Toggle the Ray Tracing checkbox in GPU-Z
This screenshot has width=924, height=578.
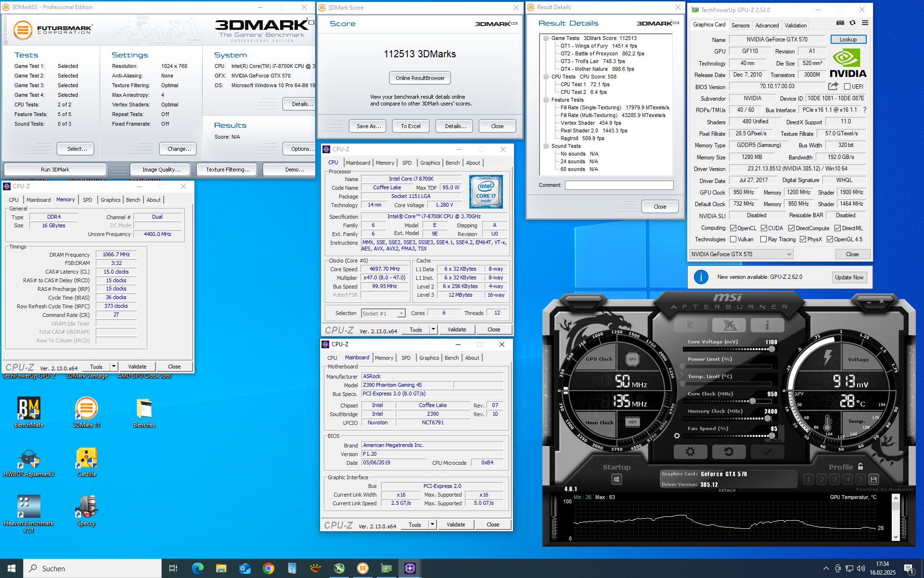(763, 239)
